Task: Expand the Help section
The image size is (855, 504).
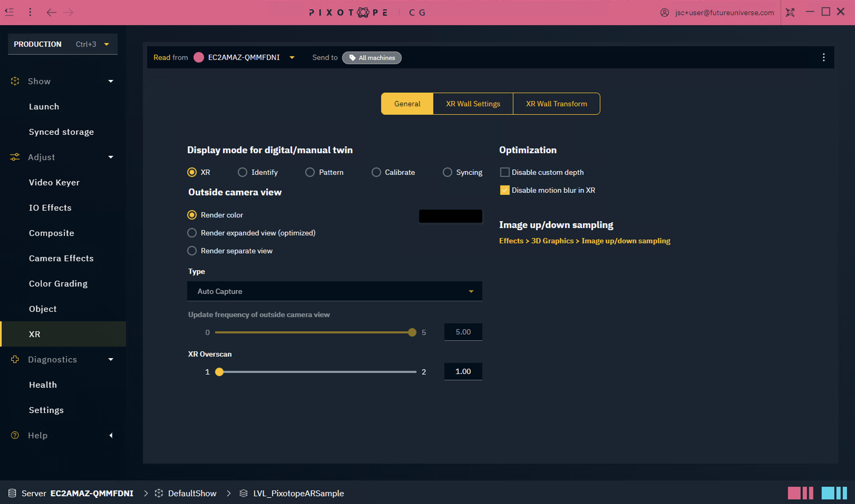Action: tap(111, 435)
